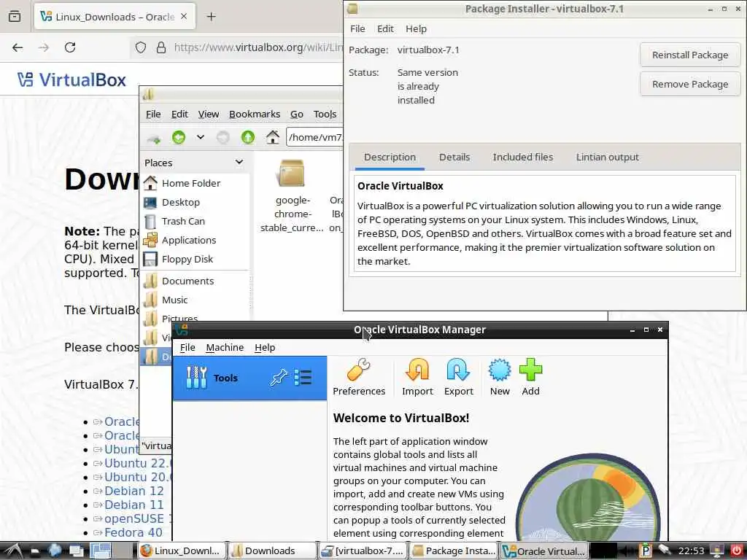747x560 pixels.
Task: Click the shield tracking protection icon
Action: click(x=141, y=47)
